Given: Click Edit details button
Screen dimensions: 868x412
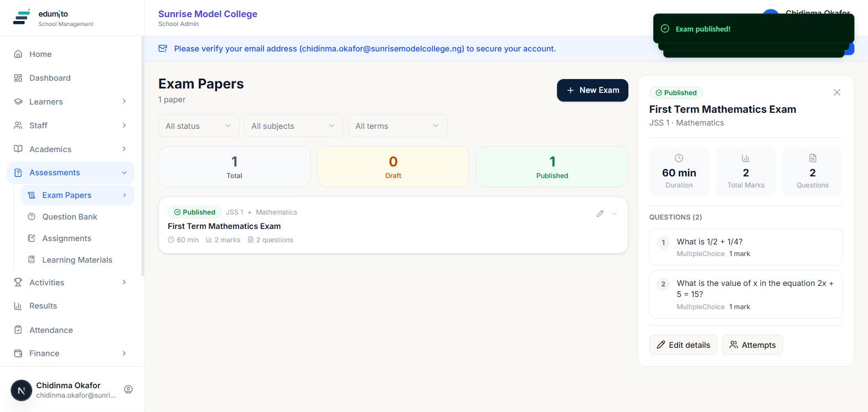Looking at the screenshot, I should point(683,345).
